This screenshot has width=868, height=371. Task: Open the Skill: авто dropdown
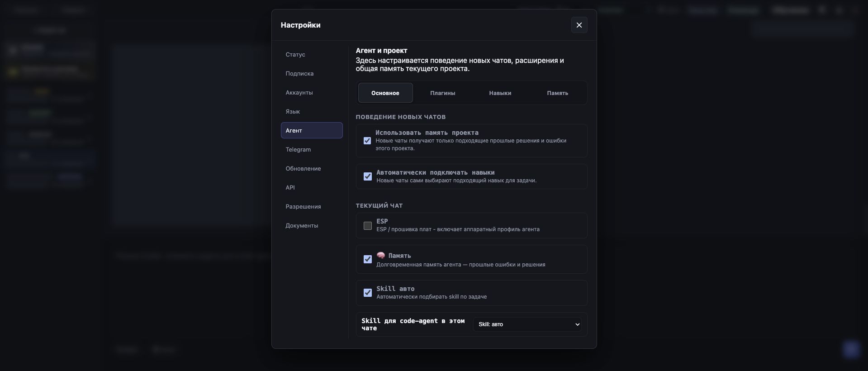(527, 324)
